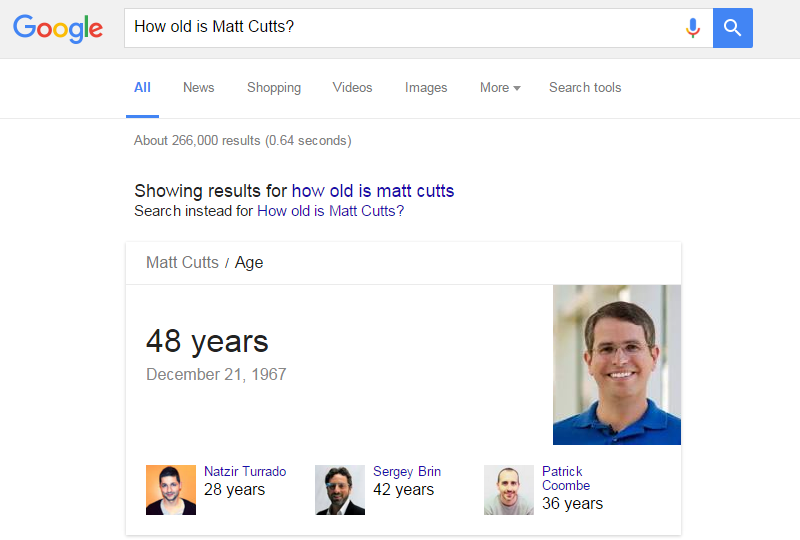Open Search tools options
Viewport: 800px width, 540px height.
pos(585,88)
